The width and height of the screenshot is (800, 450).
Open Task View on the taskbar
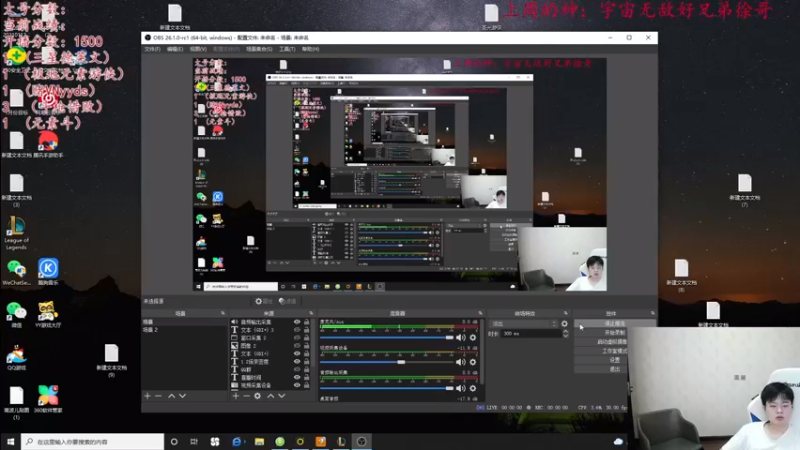[194, 442]
